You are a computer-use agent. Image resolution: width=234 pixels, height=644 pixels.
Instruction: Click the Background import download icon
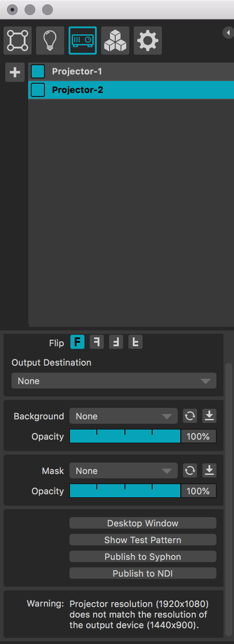click(x=209, y=416)
